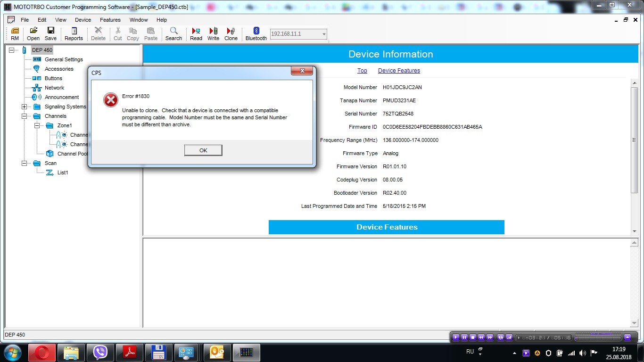Click the scroll-up arrow of Device Information pane

[634, 83]
